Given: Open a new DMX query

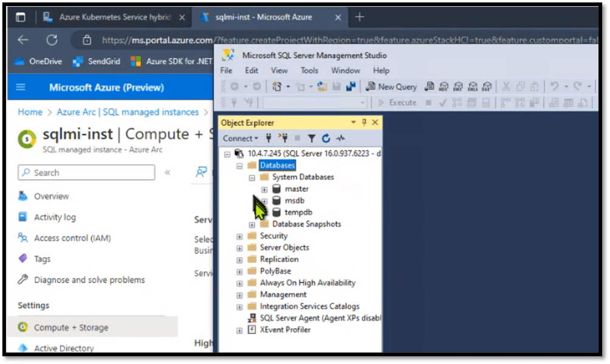Looking at the screenshot, I should 458,86.
